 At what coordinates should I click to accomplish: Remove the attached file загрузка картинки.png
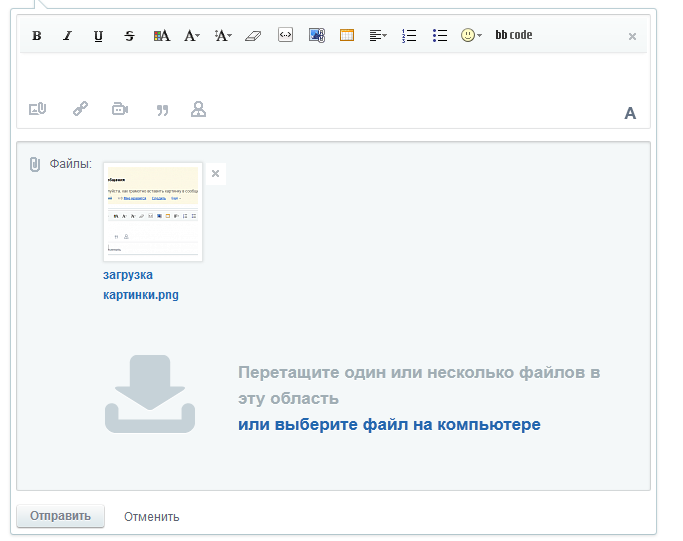215,173
